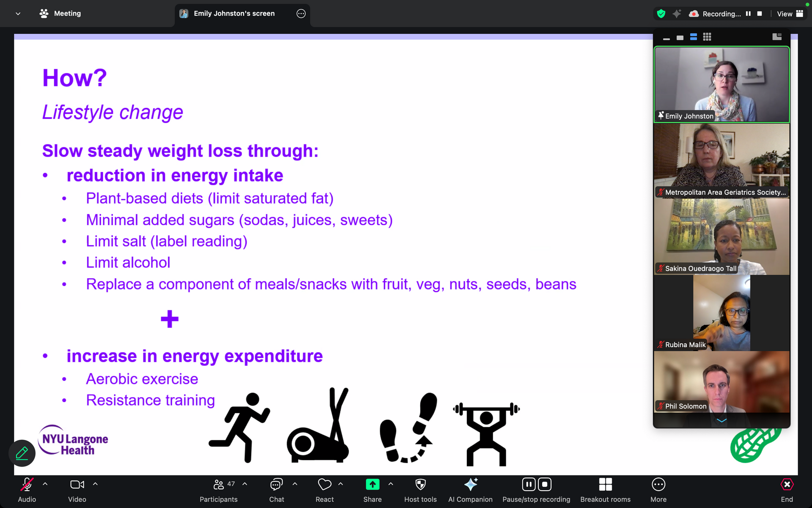Click the green Share button

372,484
